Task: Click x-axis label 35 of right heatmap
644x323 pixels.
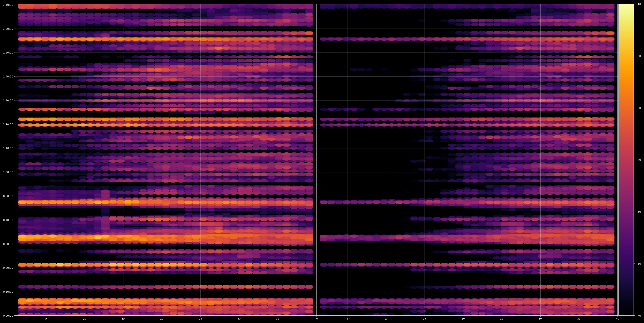Action: [x=579, y=319]
